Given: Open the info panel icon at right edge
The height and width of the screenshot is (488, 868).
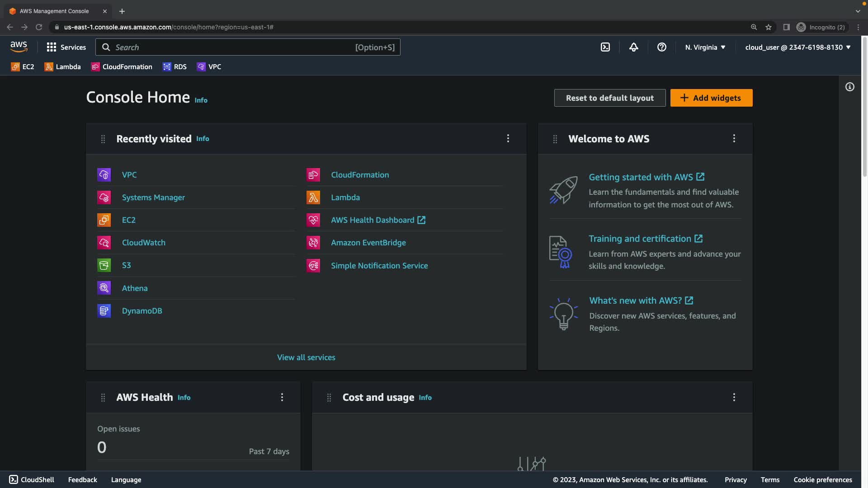Looking at the screenshot, I should tap(849, 87).
